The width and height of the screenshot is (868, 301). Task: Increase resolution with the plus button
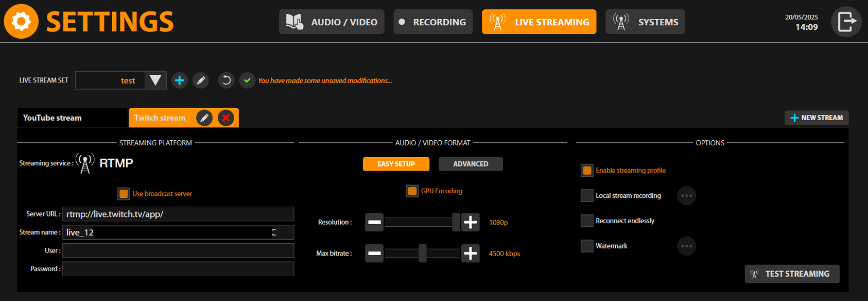tap(471, 222)
